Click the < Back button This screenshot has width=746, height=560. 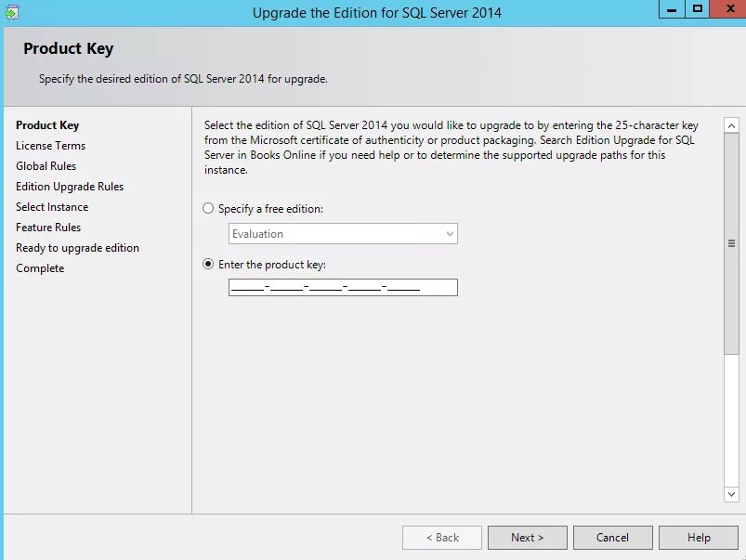[x=442, y=538]
